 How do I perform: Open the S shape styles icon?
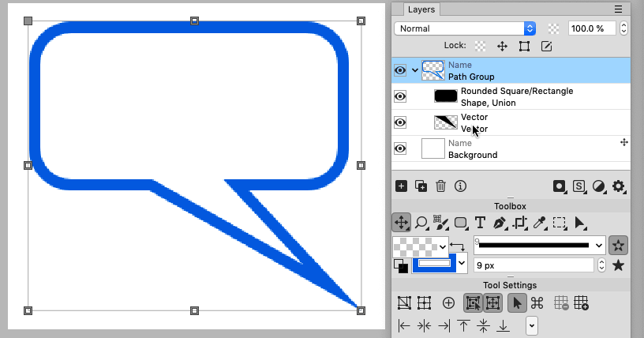pos(579,186)
